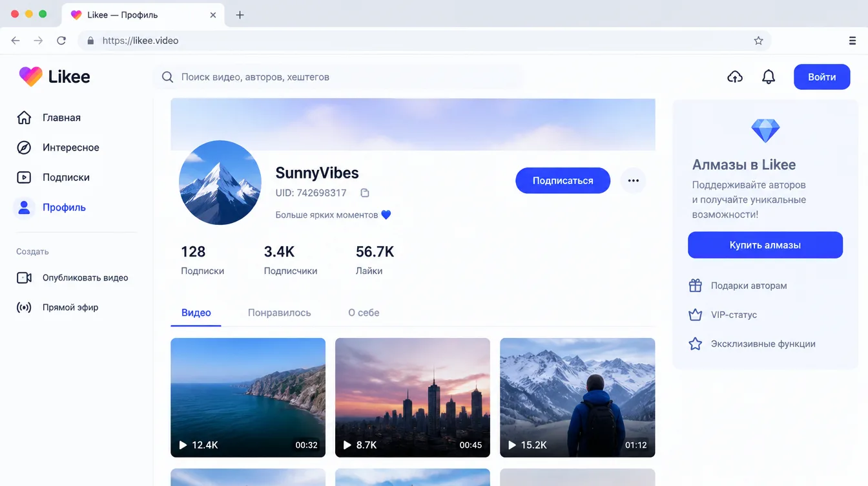Open the upload video cloud icon
The height and width of the screenshot is (486, 868).
point(735,77)
